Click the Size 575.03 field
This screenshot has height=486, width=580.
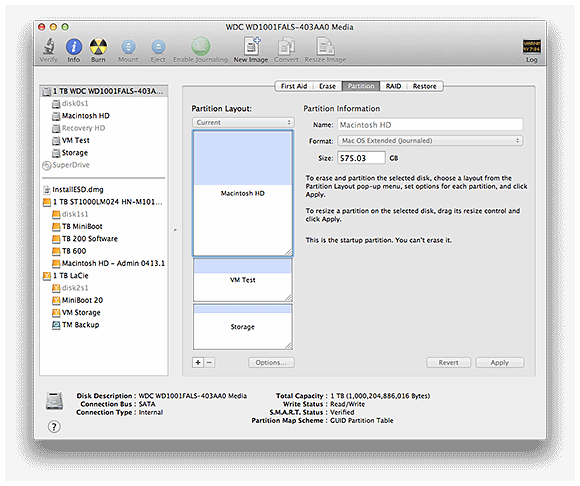361,158
